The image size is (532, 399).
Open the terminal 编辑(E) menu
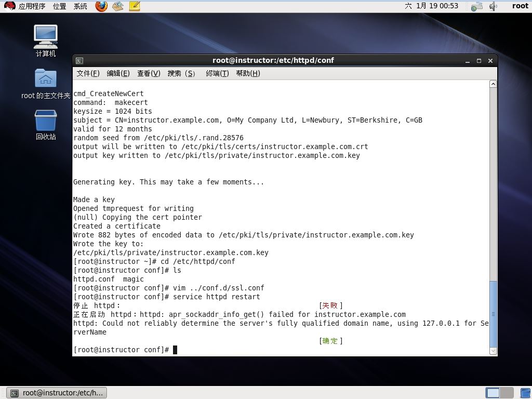pyautogui.click(x=118, y=73)
